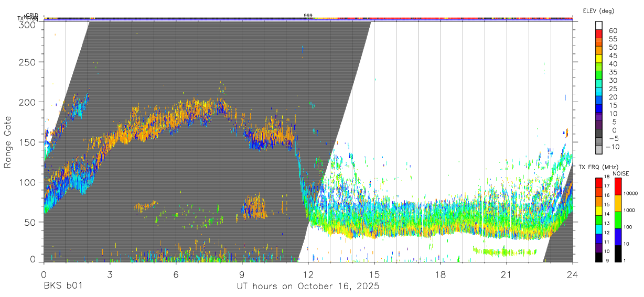Click the Range Gate tick label '200'
The width and height of the screenshot is (644, 297).
click(x=27, y=102)
